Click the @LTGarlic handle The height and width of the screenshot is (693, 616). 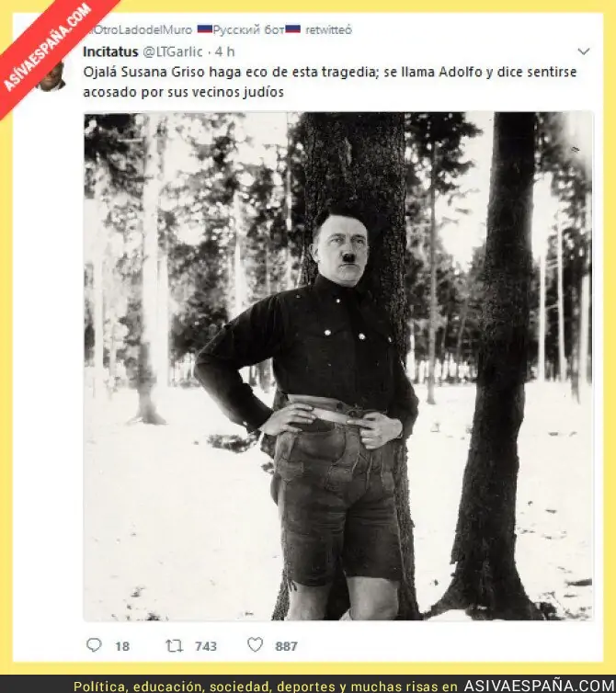tap(173, 51)
